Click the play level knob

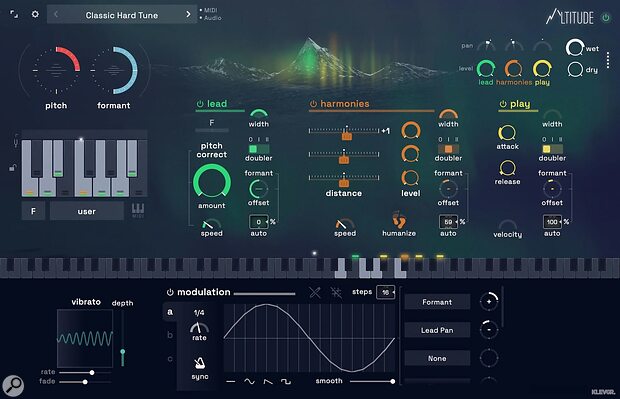(x=542, y=69)
